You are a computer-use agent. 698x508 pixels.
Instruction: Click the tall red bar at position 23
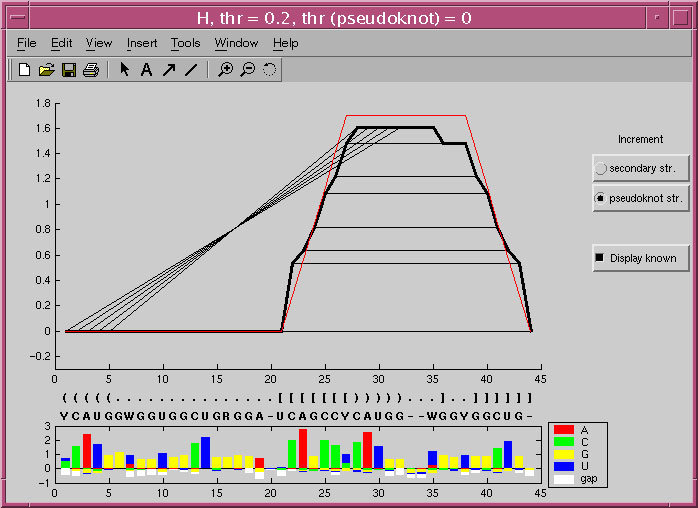pos(303,449)
